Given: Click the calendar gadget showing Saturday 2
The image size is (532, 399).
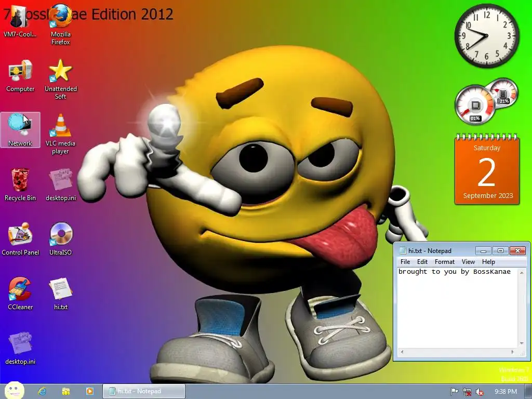Looking at the screenshot, I should pyautogui.click(x=487, y=169).
